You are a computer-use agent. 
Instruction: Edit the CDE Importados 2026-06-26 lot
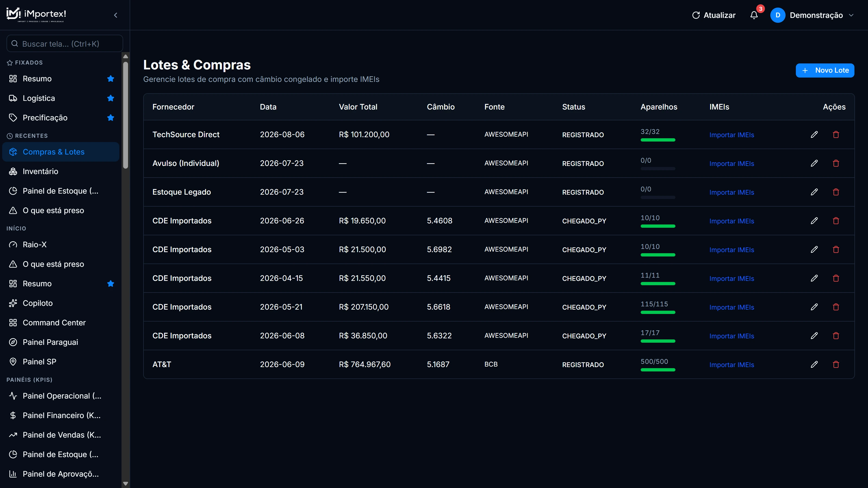click(x=814, y=221)
